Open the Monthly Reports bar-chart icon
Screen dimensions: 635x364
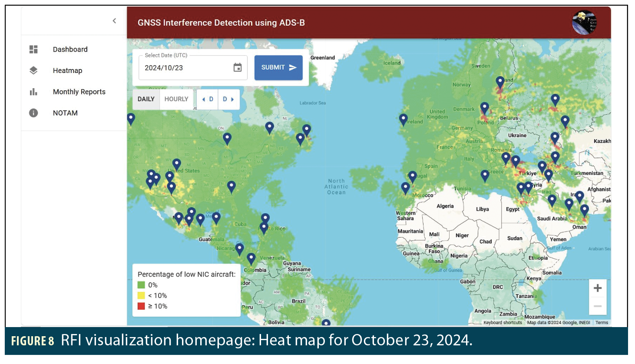pos(33,92)
